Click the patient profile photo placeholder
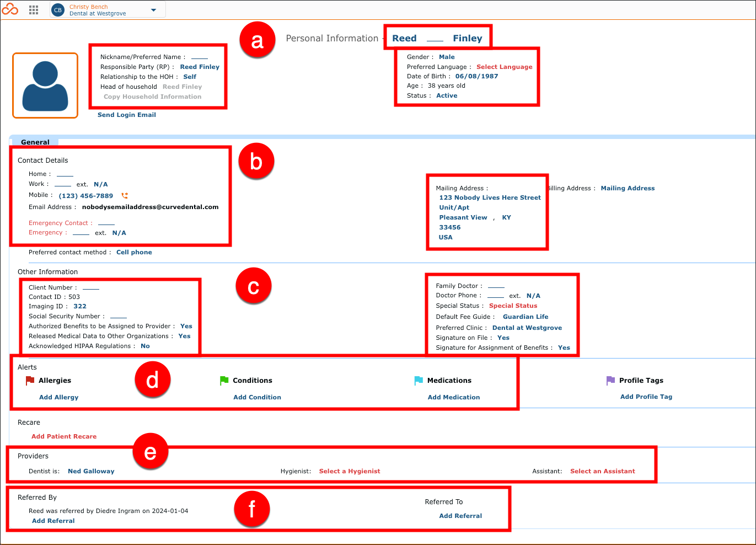Screen dimensions: 756x545 click(x=45, y=86)
